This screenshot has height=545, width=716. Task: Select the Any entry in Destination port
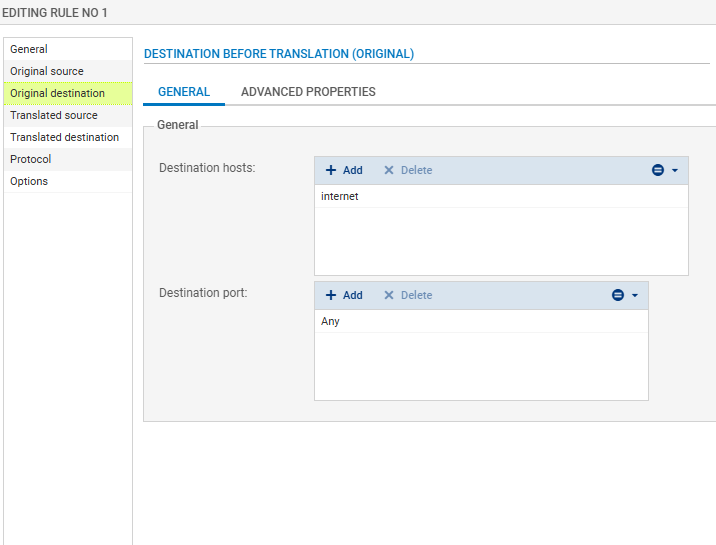(x=330, y=321)
